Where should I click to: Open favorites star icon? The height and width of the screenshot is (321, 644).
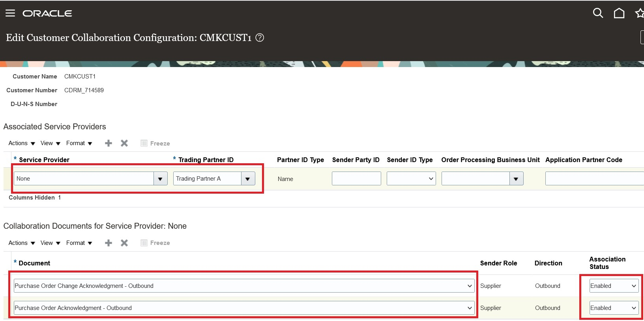coord(639,13)
